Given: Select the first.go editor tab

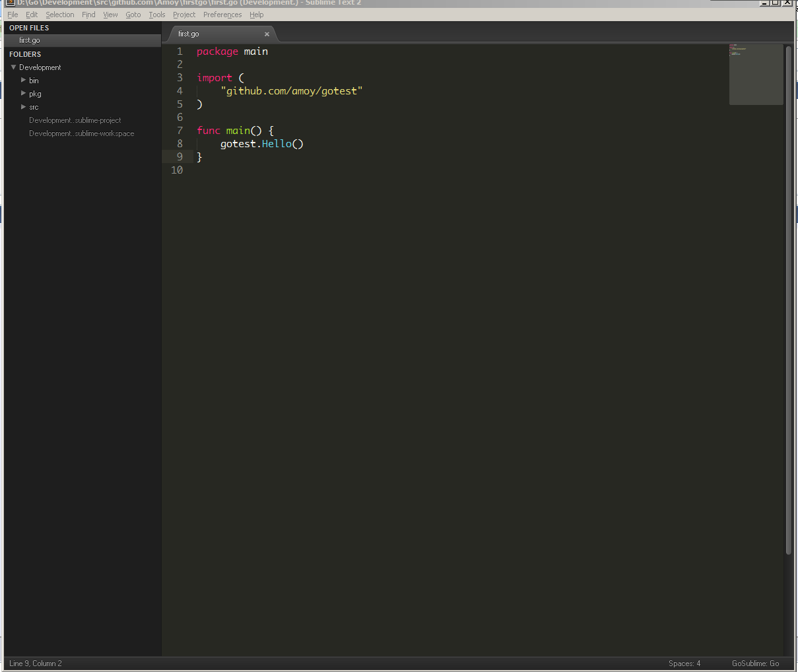Looking at the screenshot, I should [221, 34].
